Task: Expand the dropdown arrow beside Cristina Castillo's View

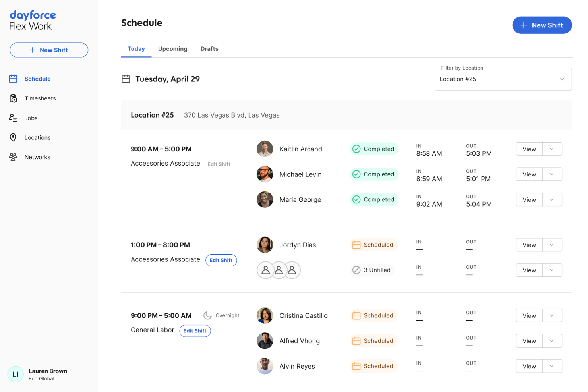Action: click(x=552, y=315)
